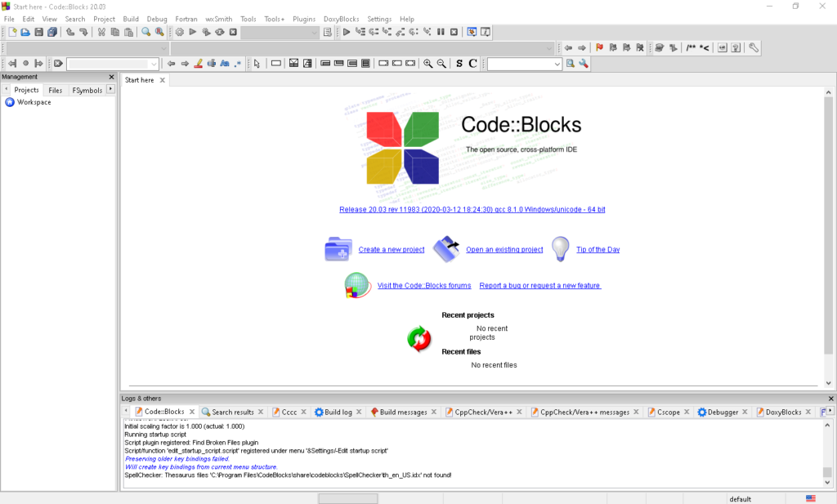Switch to the Files tab in Management
Image resolution: width=837 pixels, height=504 pixels.
[55, 90]
